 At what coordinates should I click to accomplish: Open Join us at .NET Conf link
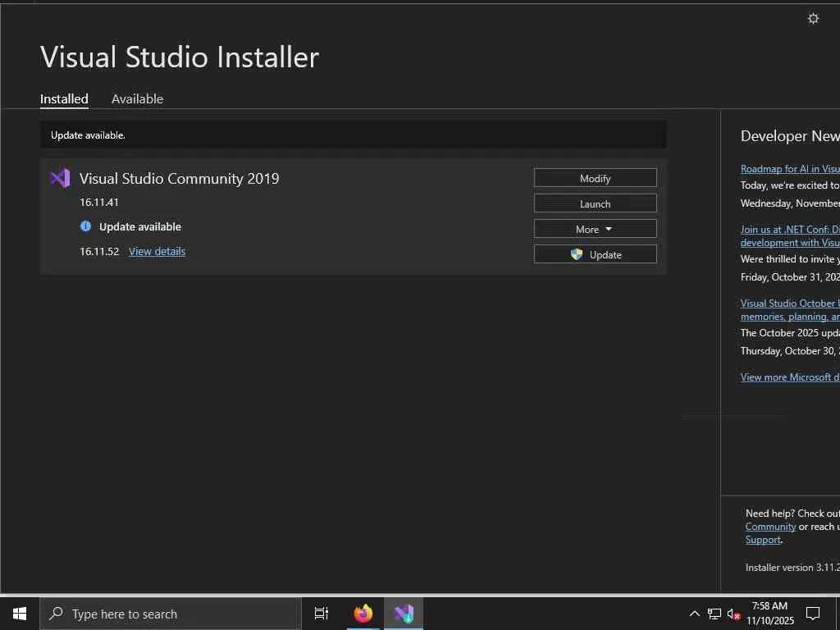tap(790, 236)
